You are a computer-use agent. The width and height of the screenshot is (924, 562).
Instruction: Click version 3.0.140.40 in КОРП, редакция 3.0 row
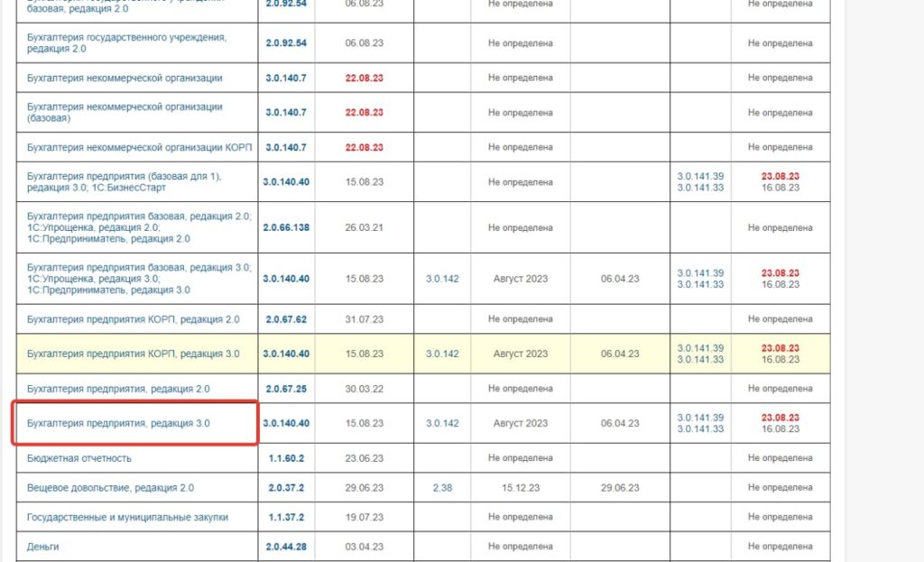pos(286,354)
